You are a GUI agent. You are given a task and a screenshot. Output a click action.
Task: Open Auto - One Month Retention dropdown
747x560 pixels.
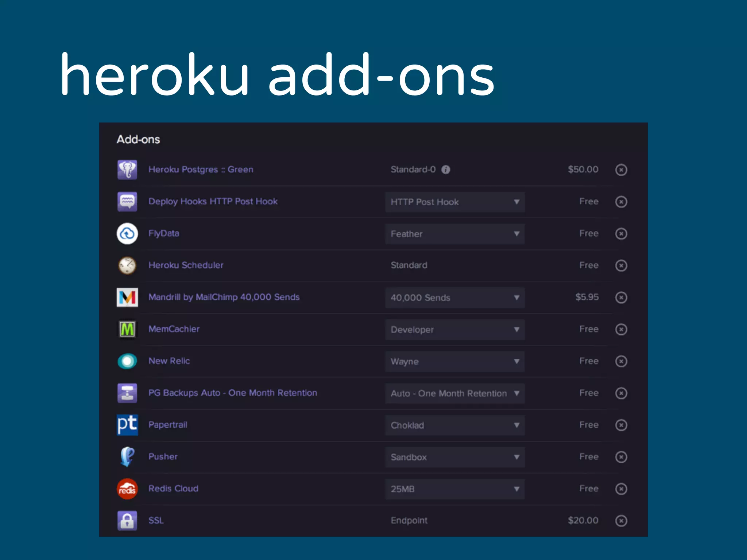pyautogui.click(x=455, y=393)
